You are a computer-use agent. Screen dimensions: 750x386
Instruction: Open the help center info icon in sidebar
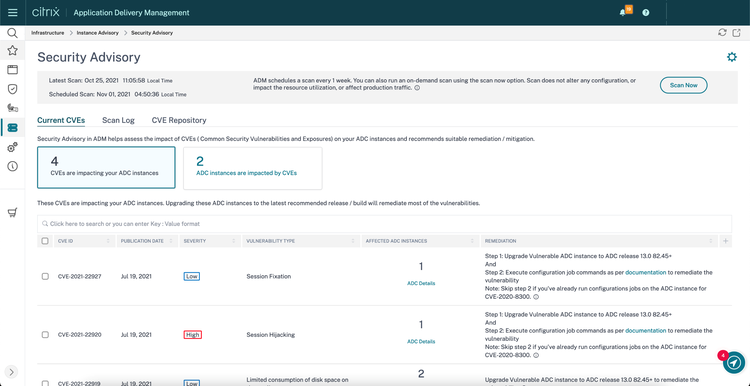(x=12, y=166)
